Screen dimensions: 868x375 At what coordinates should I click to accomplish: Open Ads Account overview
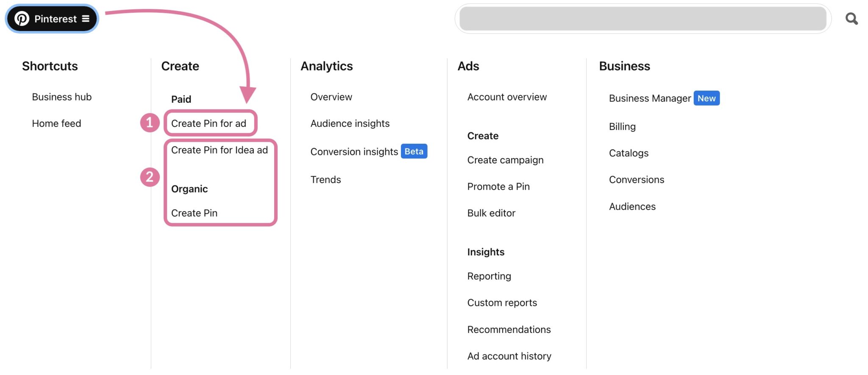pos(507,97)
